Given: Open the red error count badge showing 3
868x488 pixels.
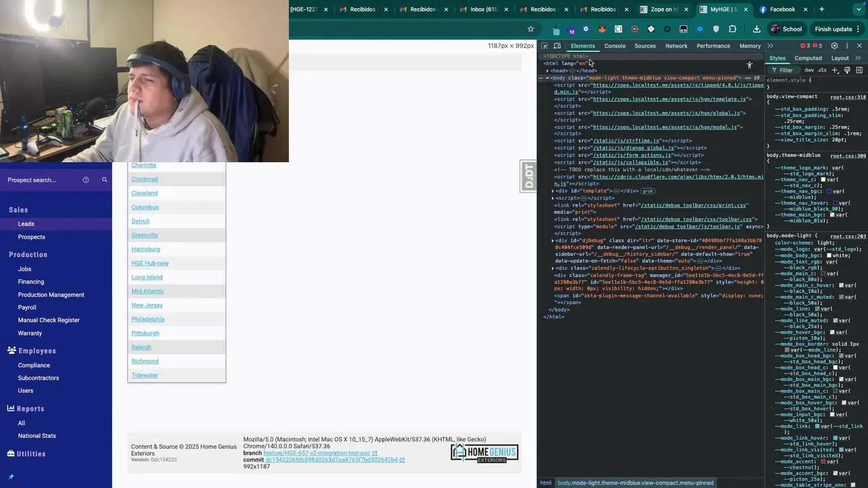Looking at the screenshot, I should [x=805, y=46].
